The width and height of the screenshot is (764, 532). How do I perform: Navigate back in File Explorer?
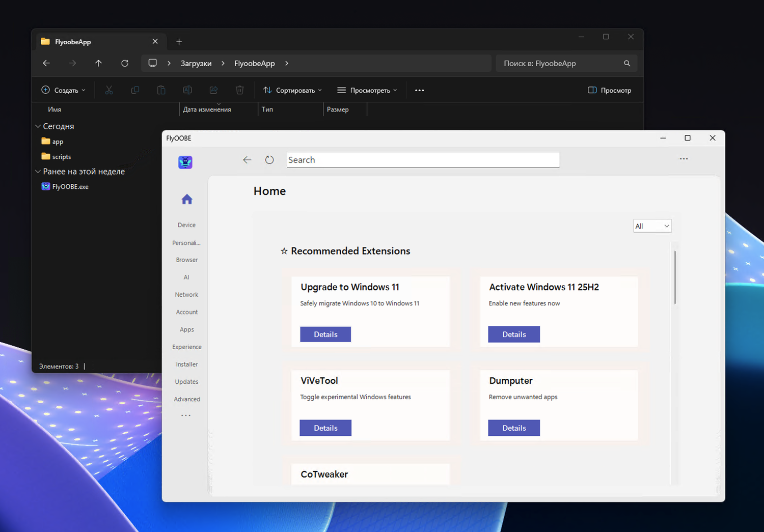[x=46, y=63]
